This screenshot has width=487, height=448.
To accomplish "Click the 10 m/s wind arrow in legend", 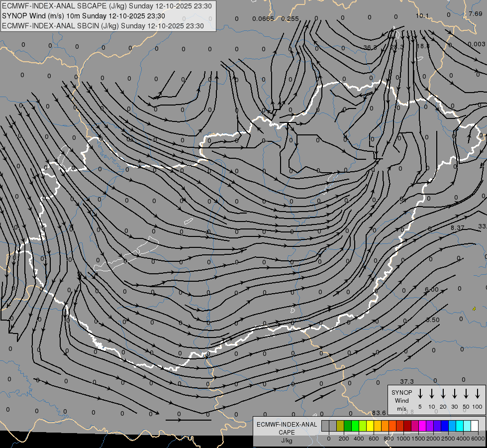I will [431, 394].
